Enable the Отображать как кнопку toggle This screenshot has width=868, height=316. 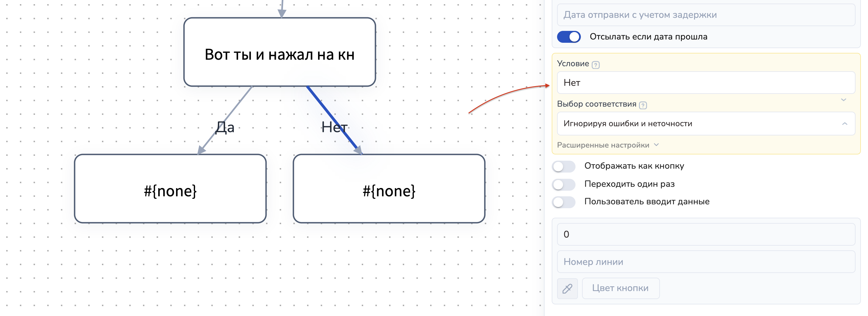pos(563,166)
